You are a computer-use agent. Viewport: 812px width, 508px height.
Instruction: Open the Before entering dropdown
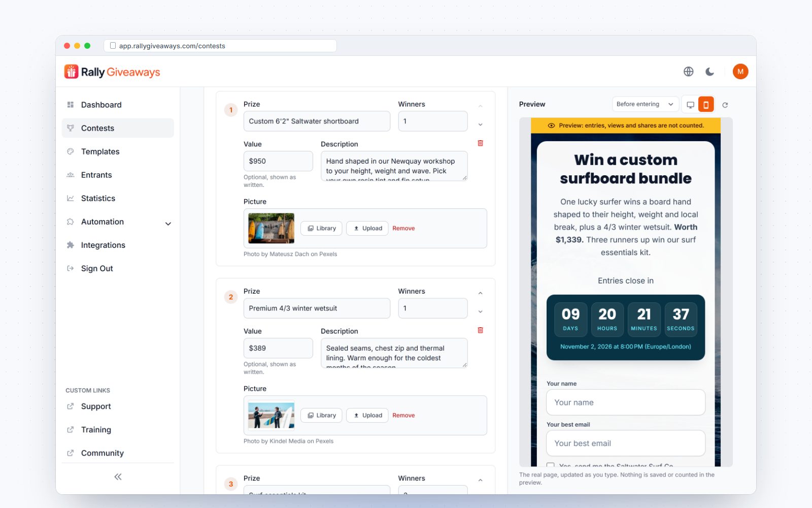645,104
